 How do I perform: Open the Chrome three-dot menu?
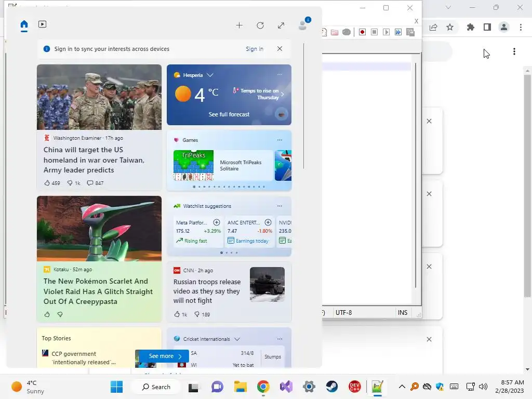pos(521,27)
